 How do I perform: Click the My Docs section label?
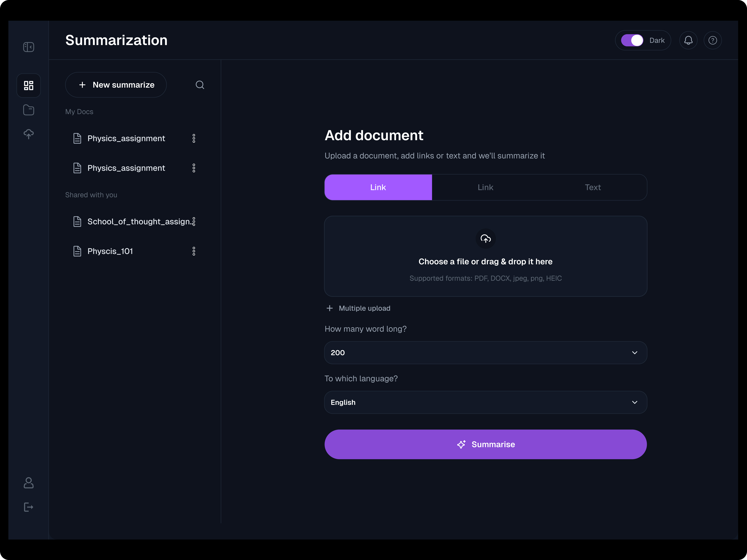[x=79, y=112]
